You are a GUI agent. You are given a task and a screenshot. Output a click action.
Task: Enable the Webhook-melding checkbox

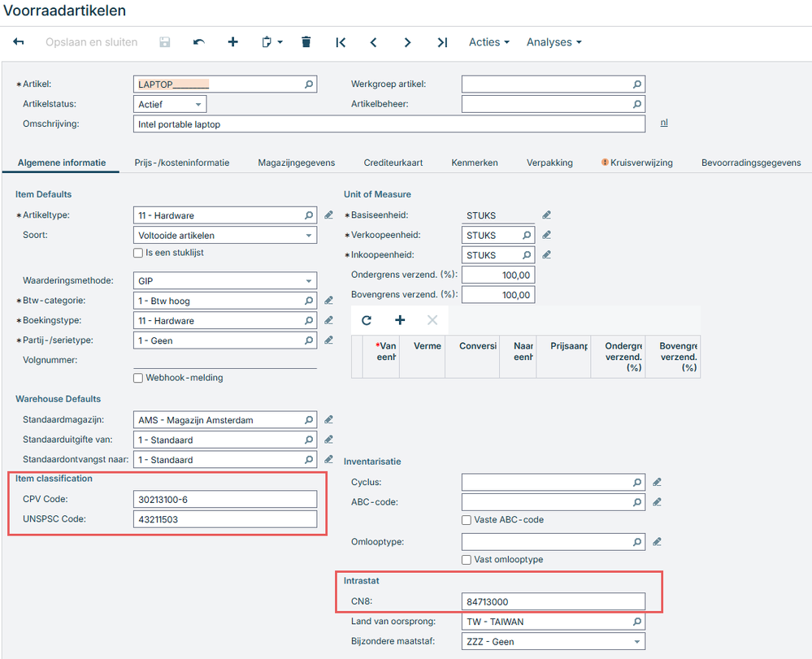(138, 378)
